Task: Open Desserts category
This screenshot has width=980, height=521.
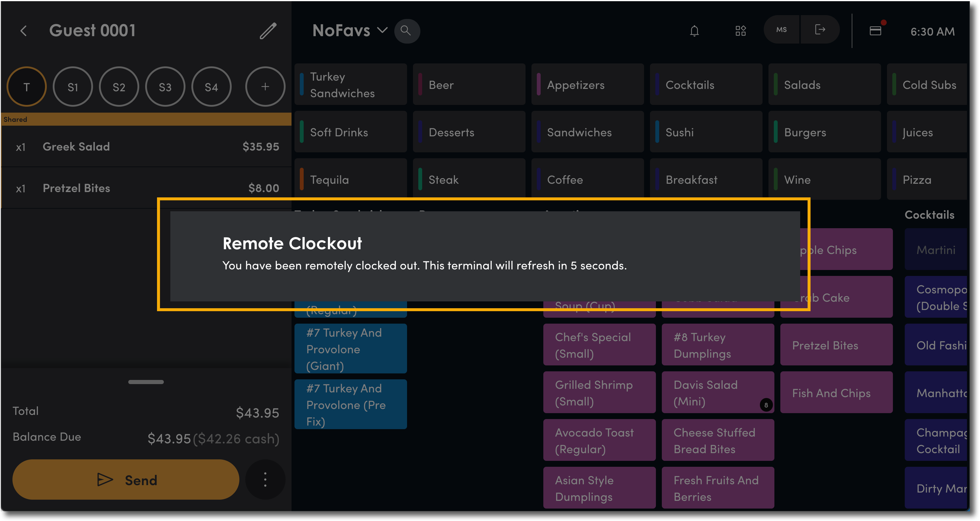Action: coord(469,132)
